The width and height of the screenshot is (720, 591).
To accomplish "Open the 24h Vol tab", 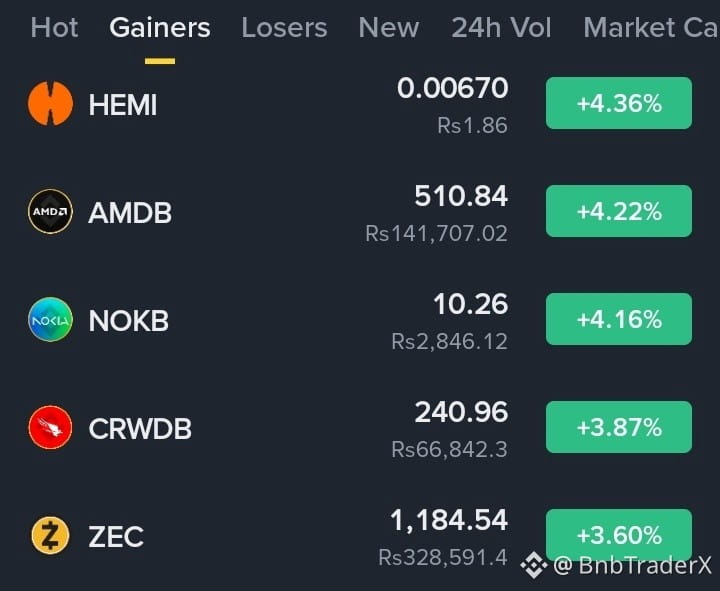I will click(x=501, y=28).
